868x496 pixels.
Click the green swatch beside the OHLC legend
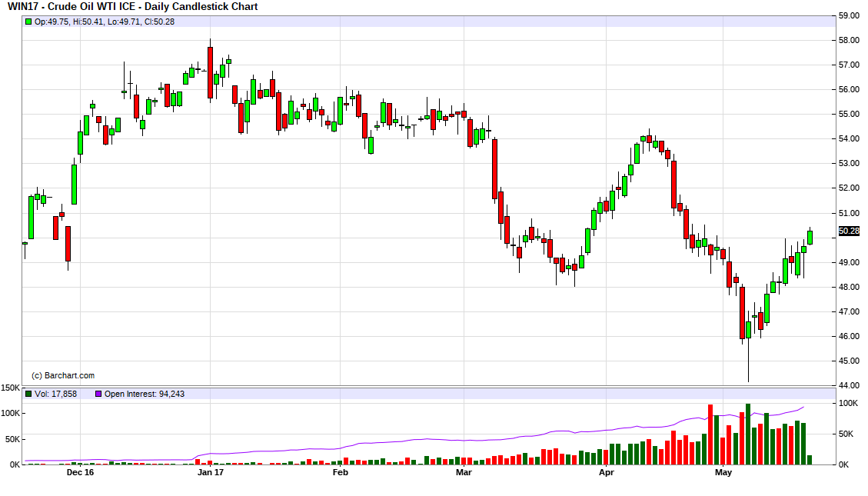(x=28, y=22)
